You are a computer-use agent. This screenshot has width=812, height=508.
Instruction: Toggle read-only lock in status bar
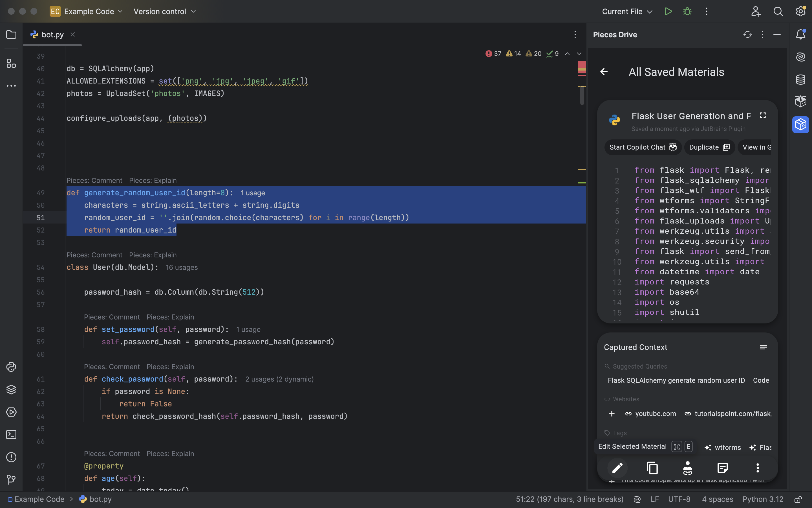[798, 499]
